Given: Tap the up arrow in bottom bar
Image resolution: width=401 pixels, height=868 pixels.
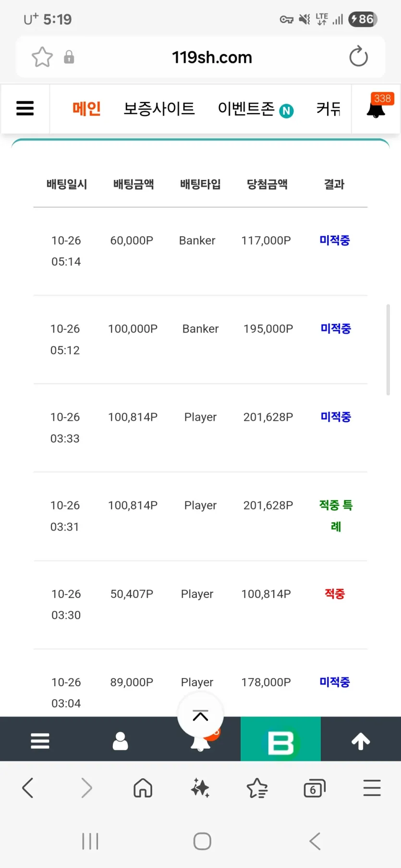Looking at the screenshot, I should (361, 741).
